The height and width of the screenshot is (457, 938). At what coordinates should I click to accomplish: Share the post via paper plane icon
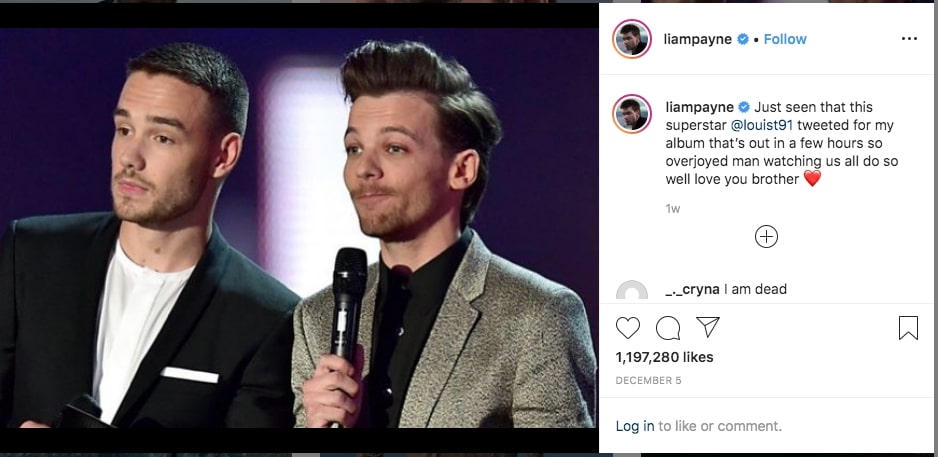(x=708, y=327)
